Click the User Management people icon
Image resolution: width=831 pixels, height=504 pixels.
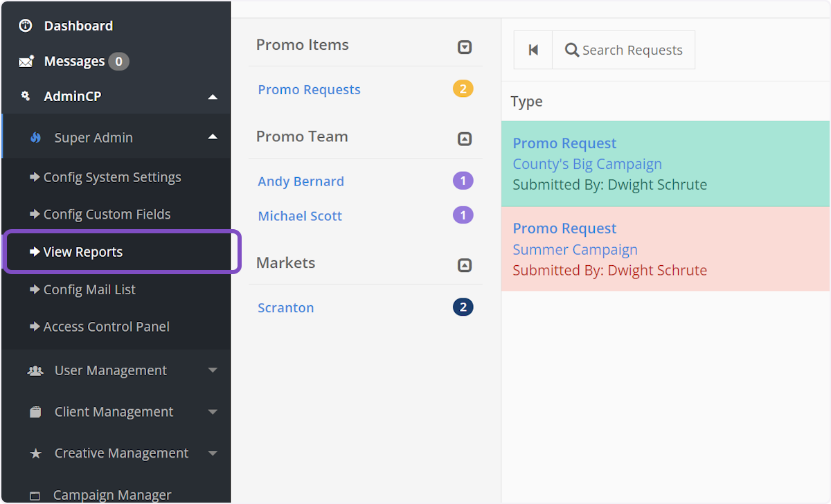(35, 371)
